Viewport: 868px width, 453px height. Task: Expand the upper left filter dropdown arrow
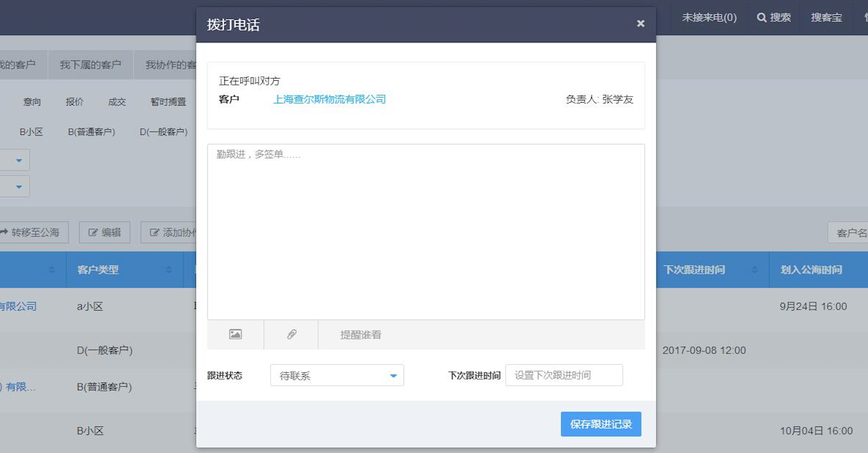19,160
